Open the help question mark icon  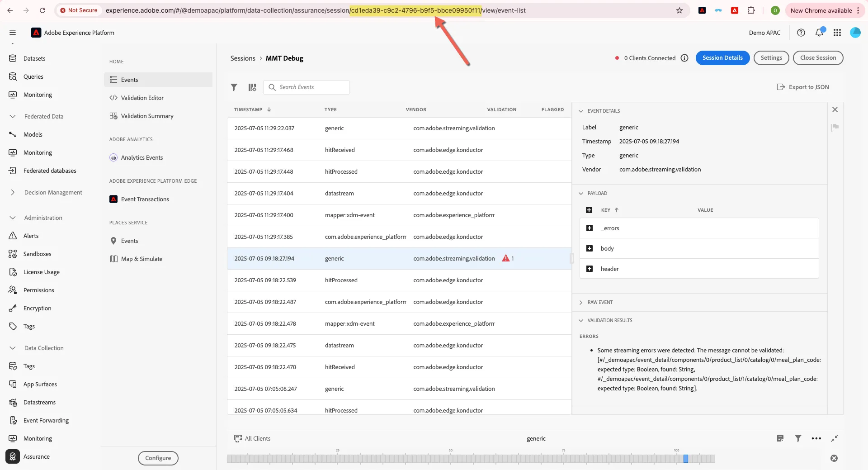pos(801,33)
